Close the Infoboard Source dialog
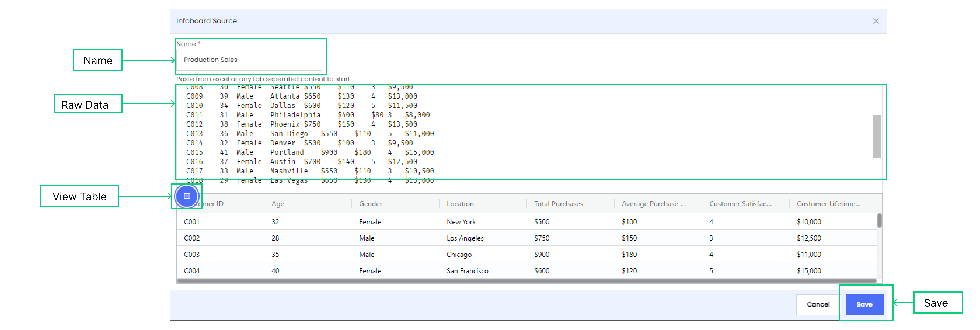The image size is (980, 330). 876,21
